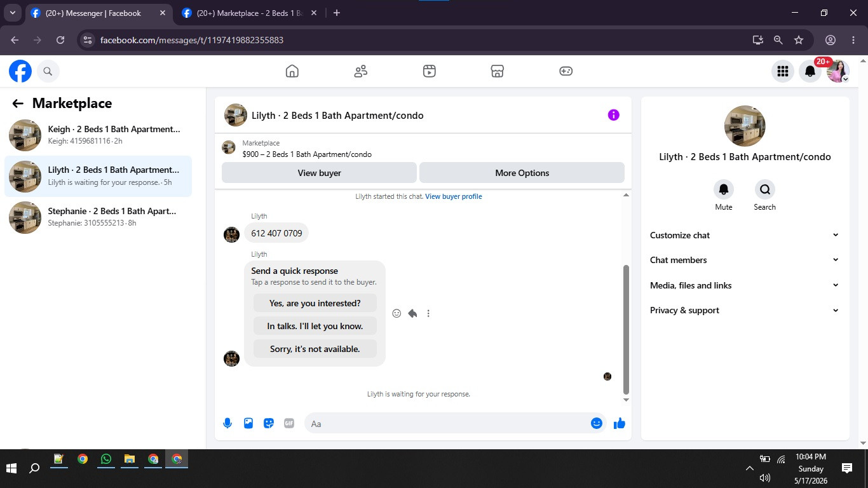This screenshot has width=868, height=488.
Task: Bookmark this page with the star icon
Action: click(799, 40)
